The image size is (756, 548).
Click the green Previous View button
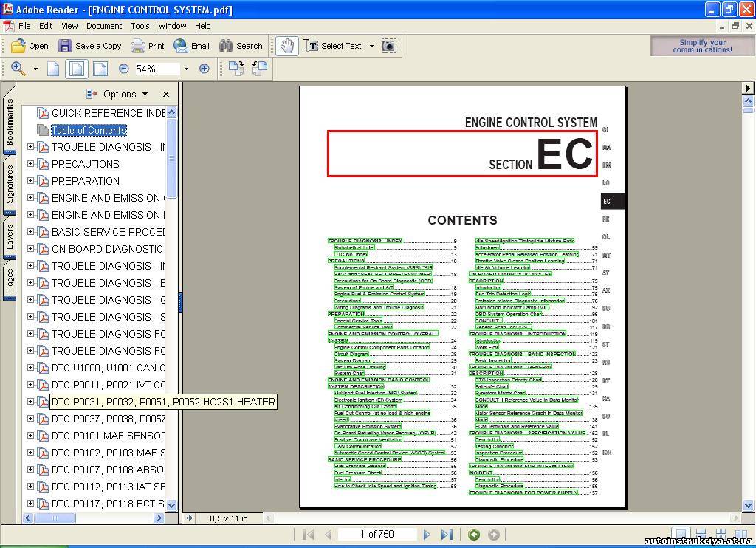(474, 535)
